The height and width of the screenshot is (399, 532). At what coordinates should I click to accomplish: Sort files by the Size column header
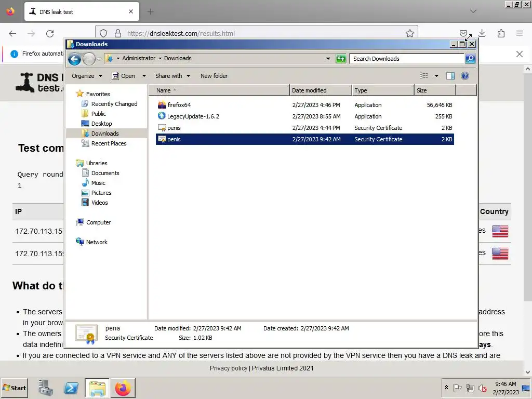[x=435, y=90]
